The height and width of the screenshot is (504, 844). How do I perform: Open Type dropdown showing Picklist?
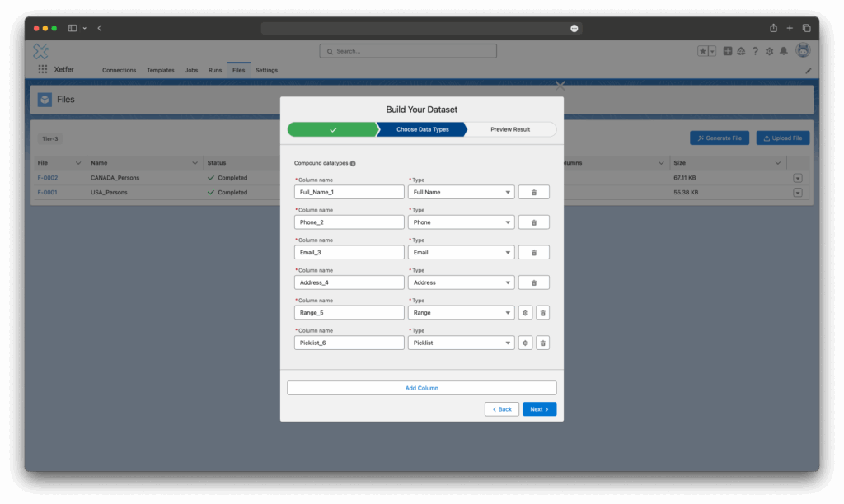pos(462,343)
